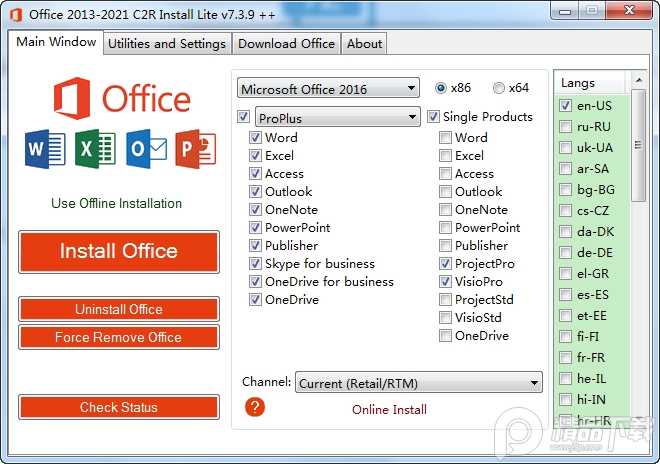Click the Office icon in the title bar

tap(16, 15)
